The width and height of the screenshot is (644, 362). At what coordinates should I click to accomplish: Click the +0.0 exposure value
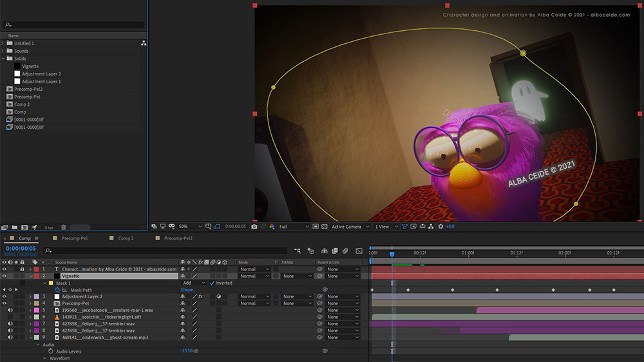point(450,226)
